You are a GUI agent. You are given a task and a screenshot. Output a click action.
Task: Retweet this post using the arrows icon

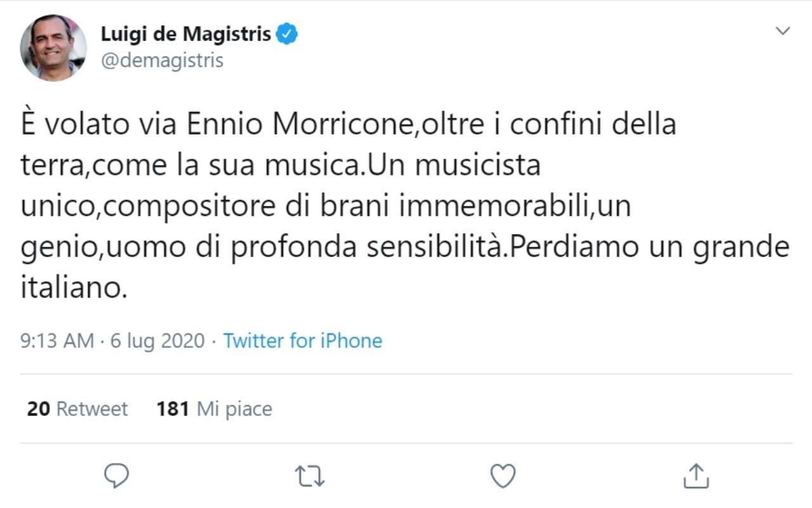[310, 476]
